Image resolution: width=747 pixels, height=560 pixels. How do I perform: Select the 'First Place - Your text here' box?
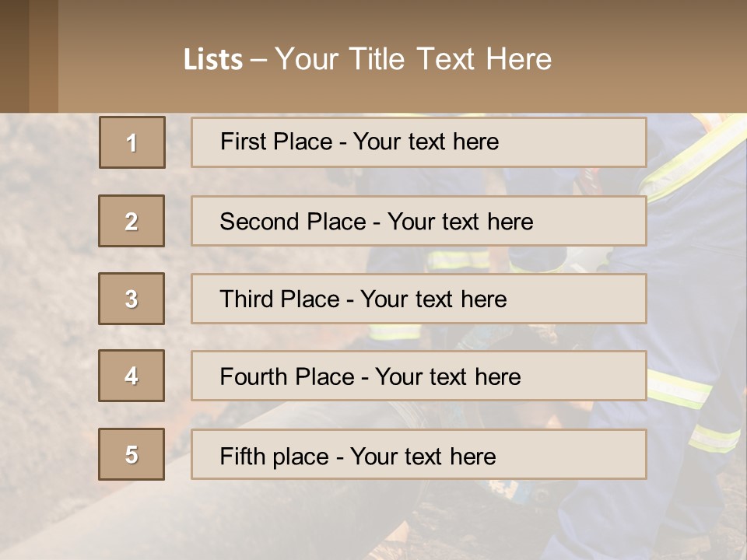pos(419,142)
